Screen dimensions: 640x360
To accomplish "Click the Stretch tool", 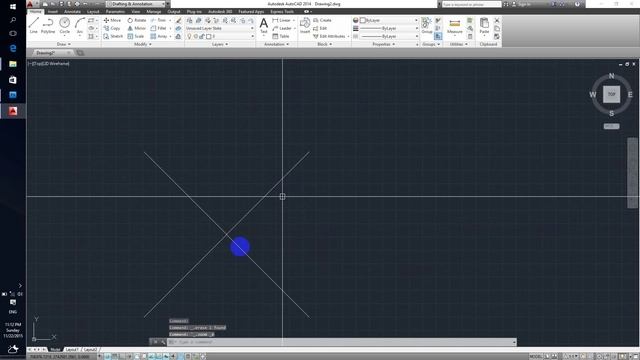I will tap(113, 36).
